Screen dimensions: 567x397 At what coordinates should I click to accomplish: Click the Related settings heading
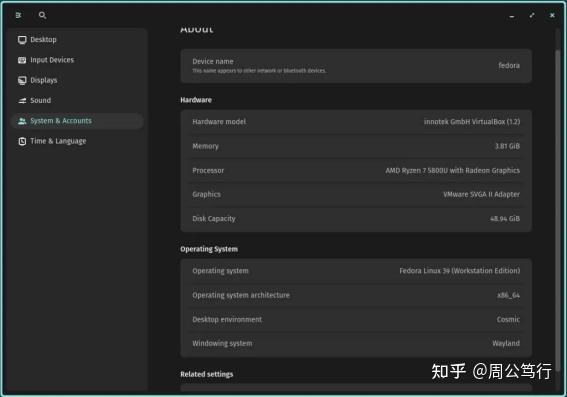point(206,374)
